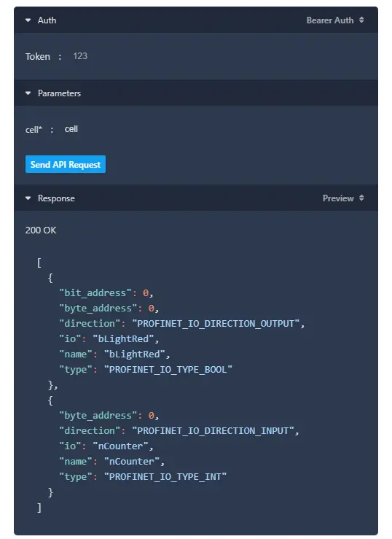Open the Preview format dropdown
Viewport: 392px width, 539px height.
343,198
